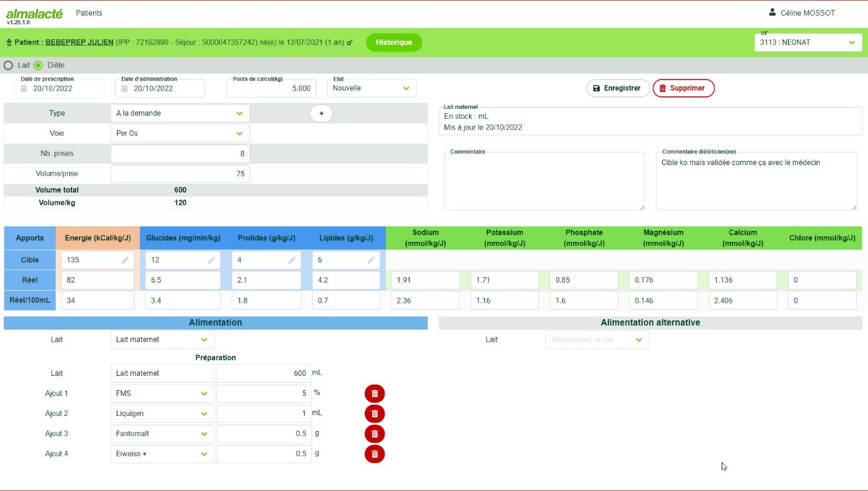Edit the Energie cible pencil icon
Viewport: 868px width, 491px height.
[x=125, y=260]
